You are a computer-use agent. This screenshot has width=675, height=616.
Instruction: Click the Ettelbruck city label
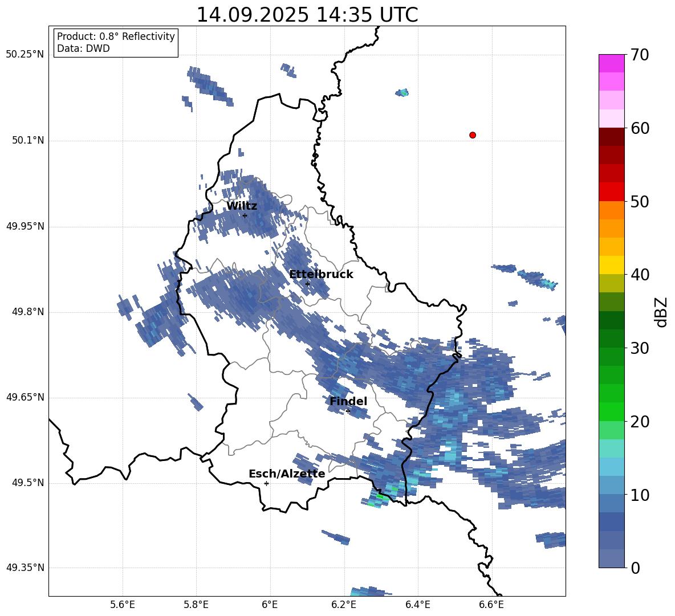click(x=321, y=275)
